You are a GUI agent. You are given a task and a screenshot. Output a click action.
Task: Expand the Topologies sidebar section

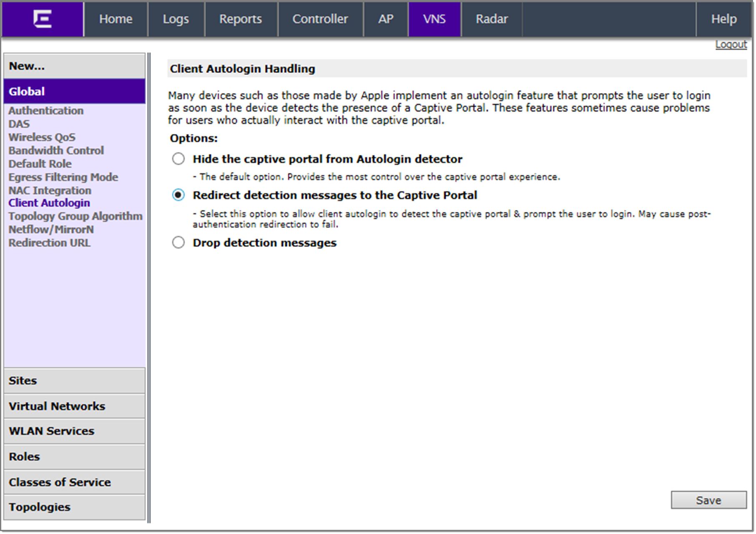[74, 507]
